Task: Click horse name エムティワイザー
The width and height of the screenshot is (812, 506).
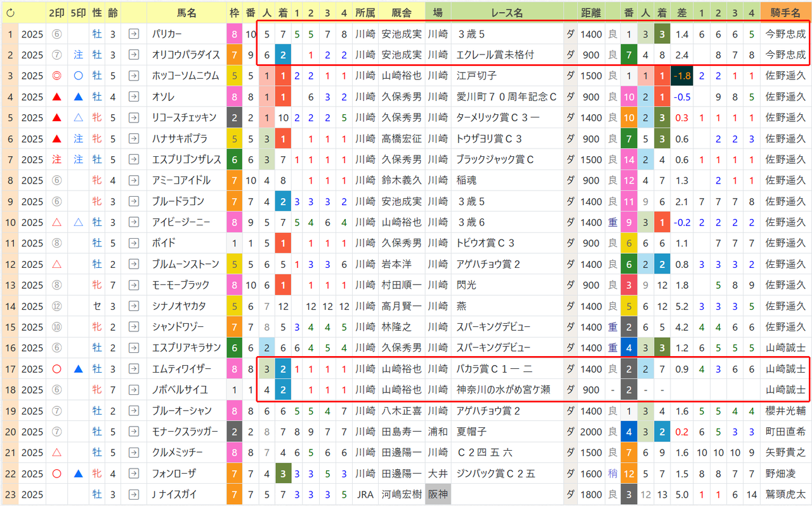Action: (x=181, y=369)
